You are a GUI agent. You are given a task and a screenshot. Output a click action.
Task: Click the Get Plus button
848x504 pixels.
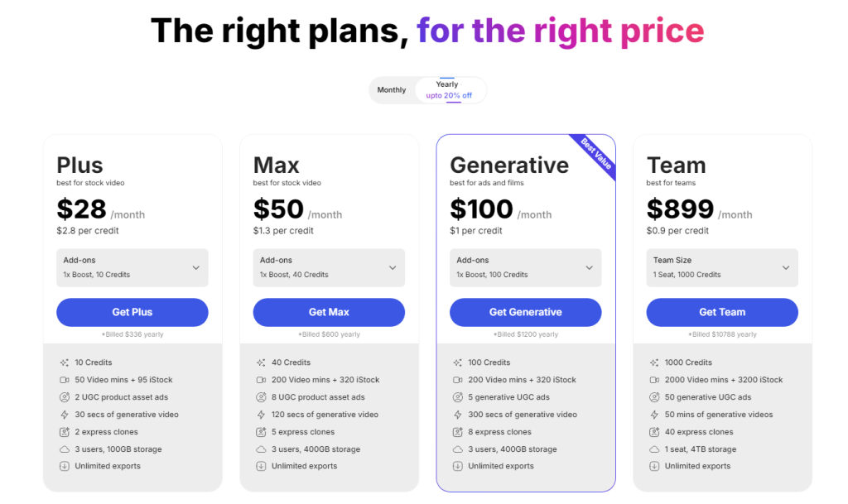point(132,312)
